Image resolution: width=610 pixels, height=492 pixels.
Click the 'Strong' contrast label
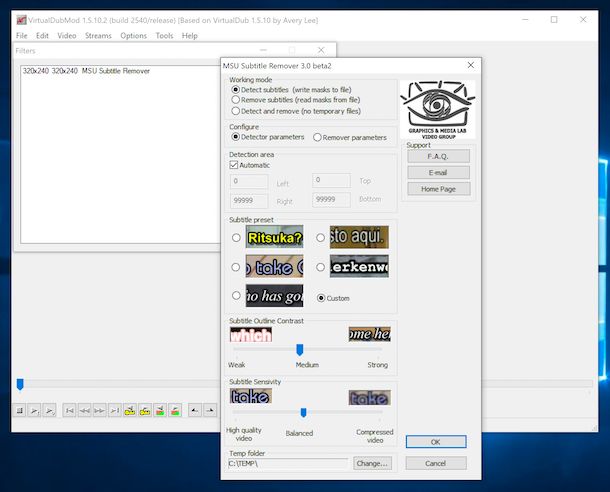[x=378, y=365]
